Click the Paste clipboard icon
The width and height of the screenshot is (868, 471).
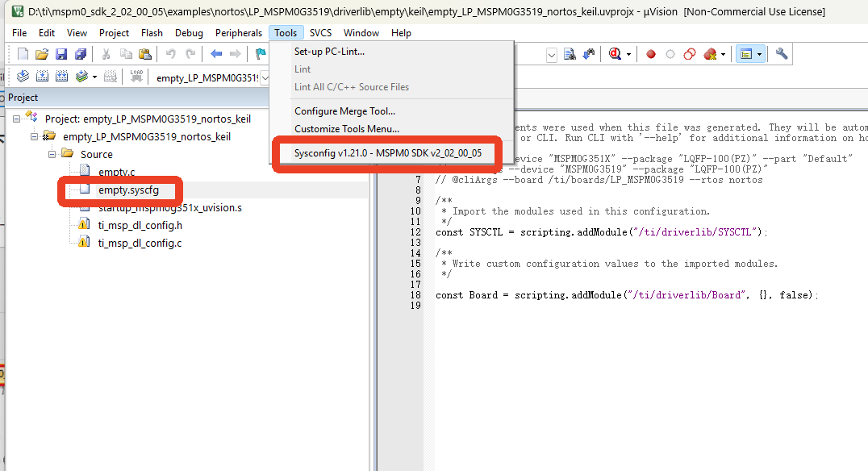pos(145,54)
